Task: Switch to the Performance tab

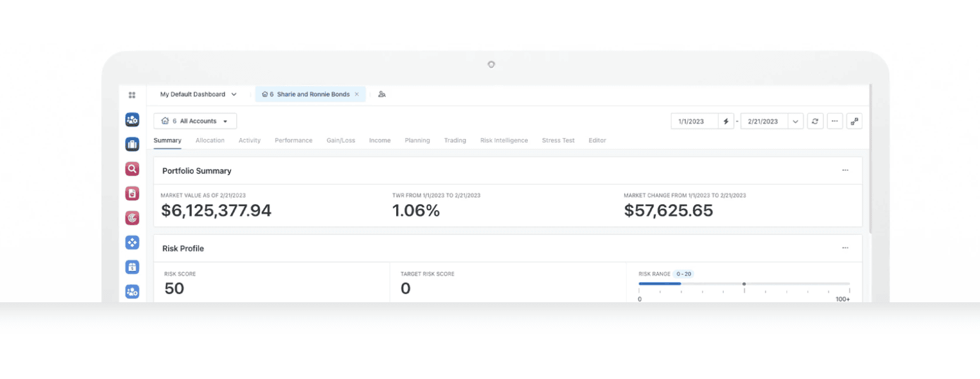Action: tap(293, 140)
